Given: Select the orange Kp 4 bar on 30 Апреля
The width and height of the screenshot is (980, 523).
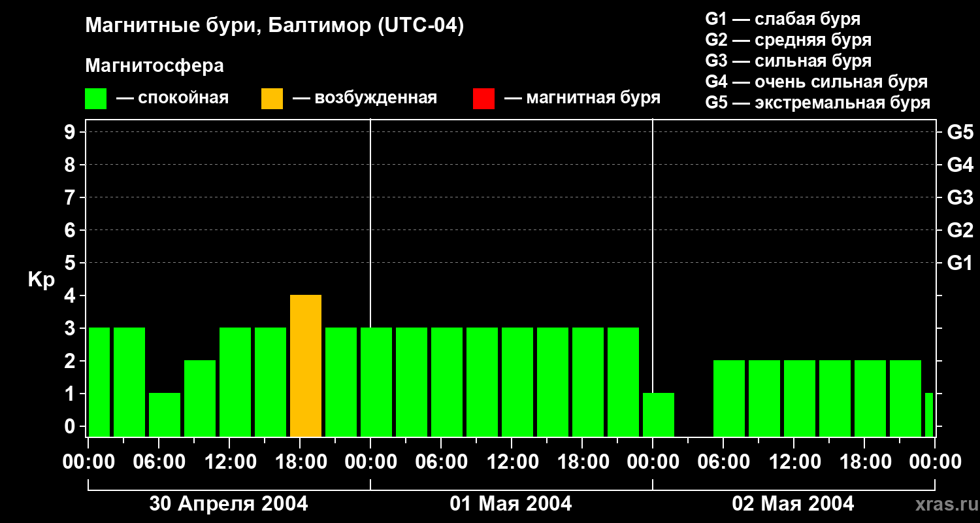Looking at the screenshot, I should (x=306, y=366).
